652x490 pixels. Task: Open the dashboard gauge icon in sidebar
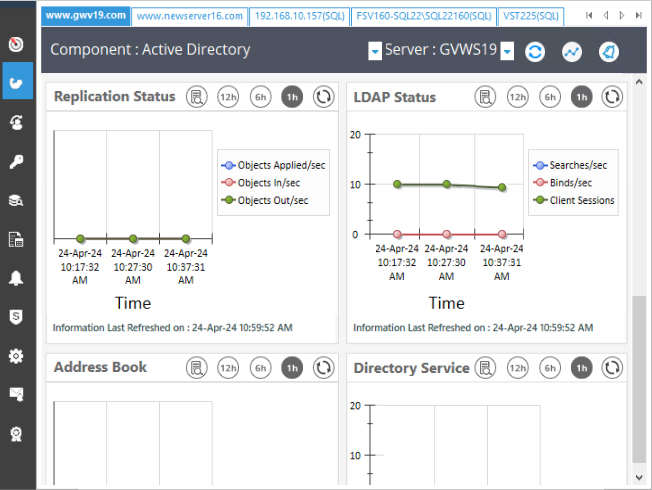click(16, 44)
